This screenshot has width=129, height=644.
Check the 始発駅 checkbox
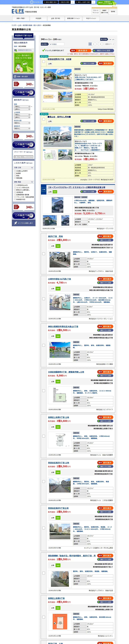[15, 173]
